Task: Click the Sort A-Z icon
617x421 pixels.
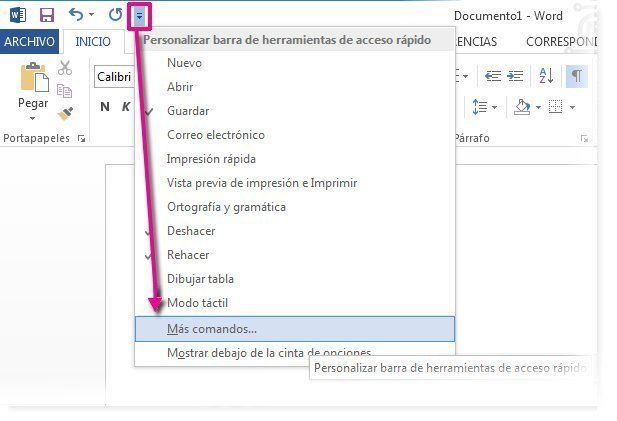Action: (x=546, y=76)
